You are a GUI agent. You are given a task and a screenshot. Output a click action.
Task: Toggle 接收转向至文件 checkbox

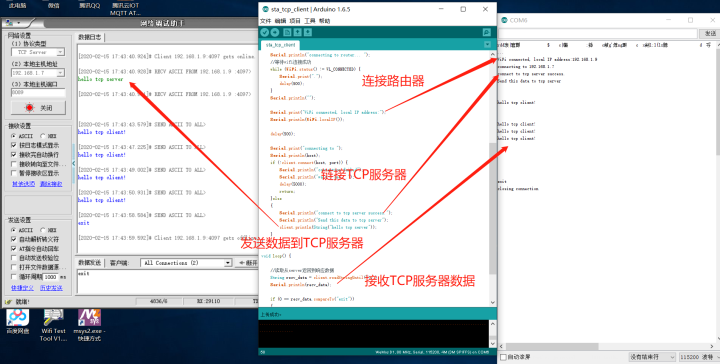[x=14, y=164]
